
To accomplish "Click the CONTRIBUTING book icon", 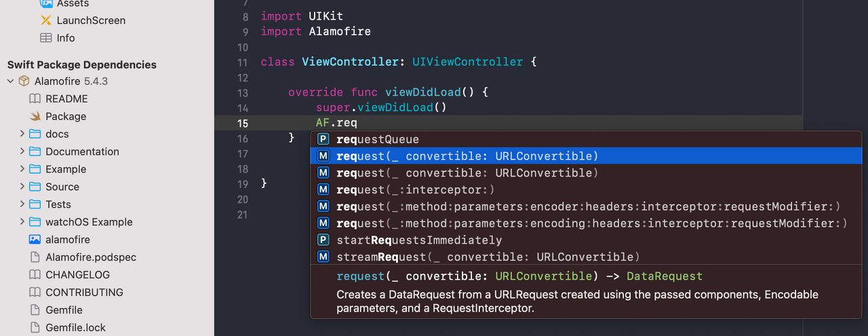I will (35, 293).
